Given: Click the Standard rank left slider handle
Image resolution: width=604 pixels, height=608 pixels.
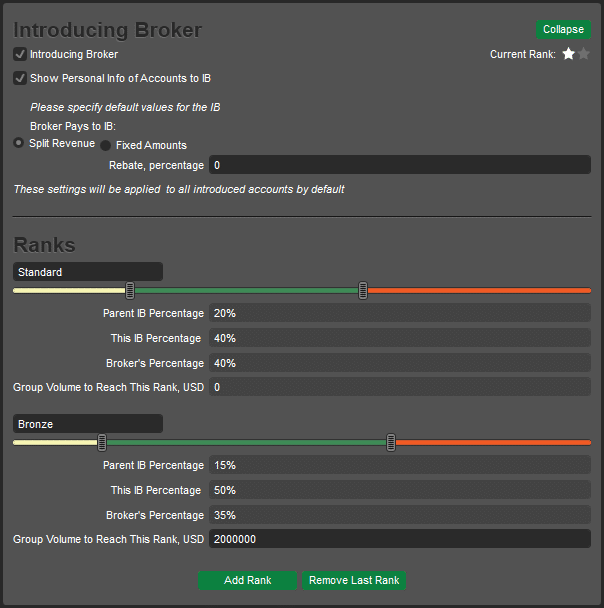Looking at the screenshot, I should [130, 290].
